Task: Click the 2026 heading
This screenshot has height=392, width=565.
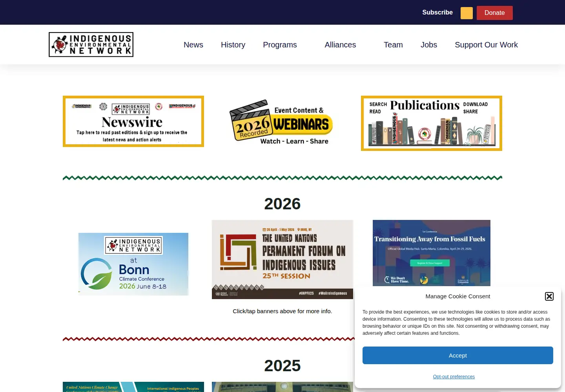Action: (x=282, y=204)
